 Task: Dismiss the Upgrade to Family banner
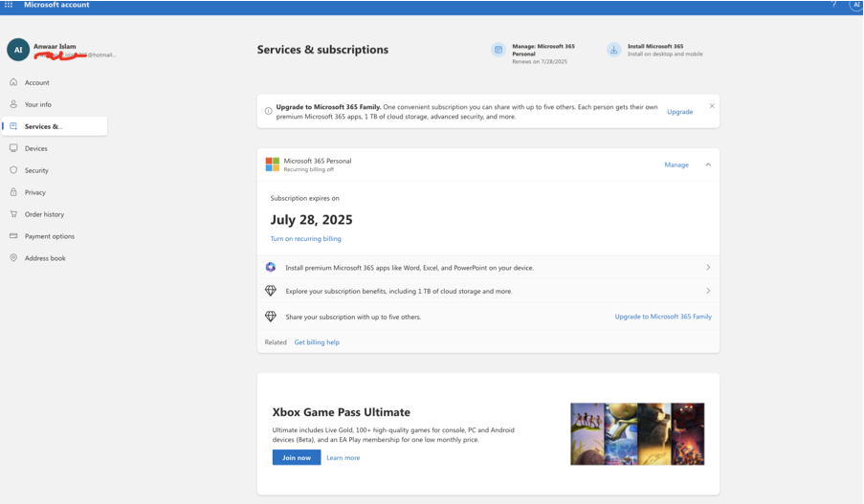(x=712, y=106)
